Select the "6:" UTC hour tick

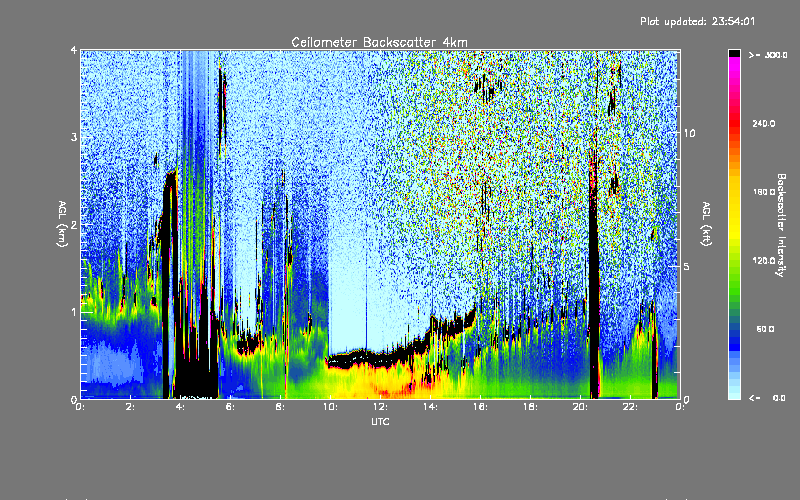tap(230, 407)
